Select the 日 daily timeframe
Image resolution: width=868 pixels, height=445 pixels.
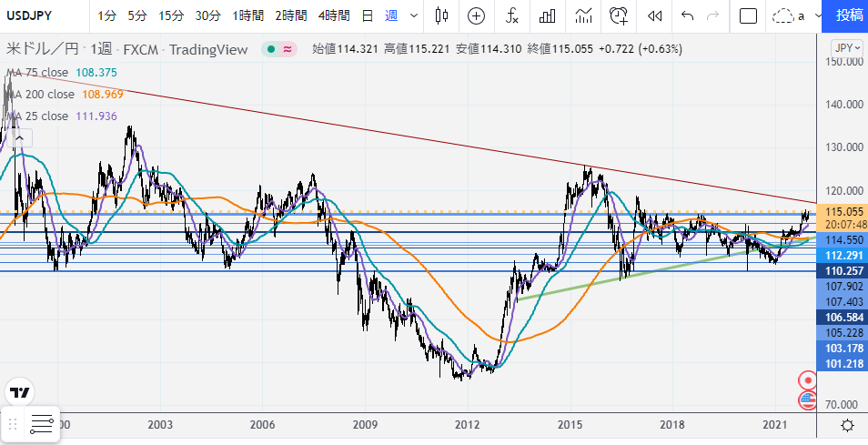click(367, 16)
